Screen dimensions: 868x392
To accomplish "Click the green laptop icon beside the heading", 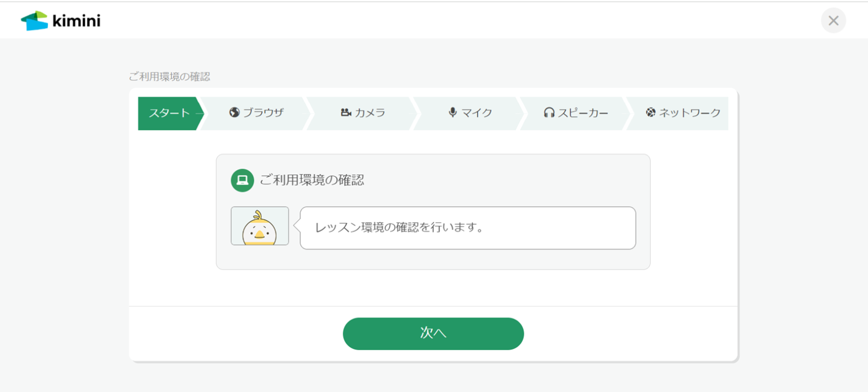I will [242, 180].
